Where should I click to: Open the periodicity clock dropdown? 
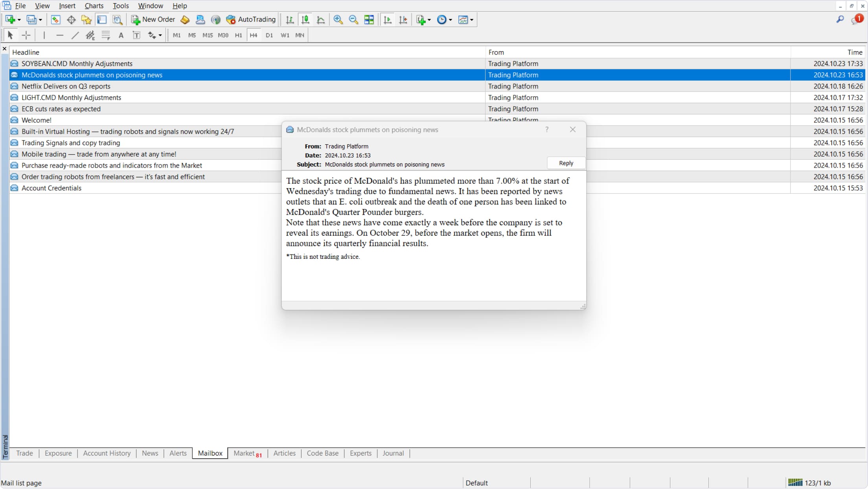click(451, 20)
